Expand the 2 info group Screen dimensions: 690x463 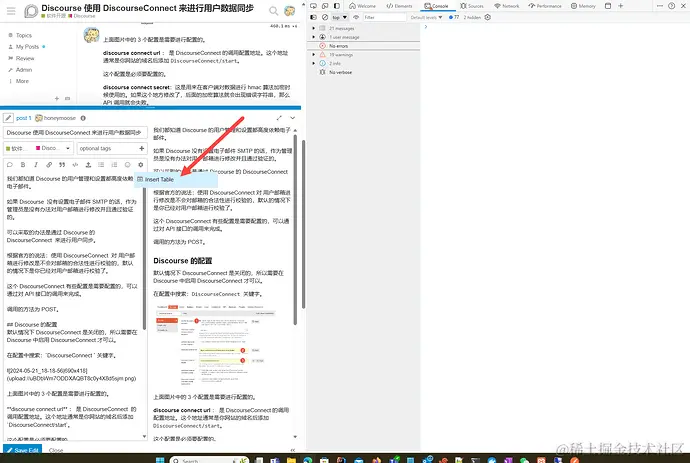pos(313,63)
